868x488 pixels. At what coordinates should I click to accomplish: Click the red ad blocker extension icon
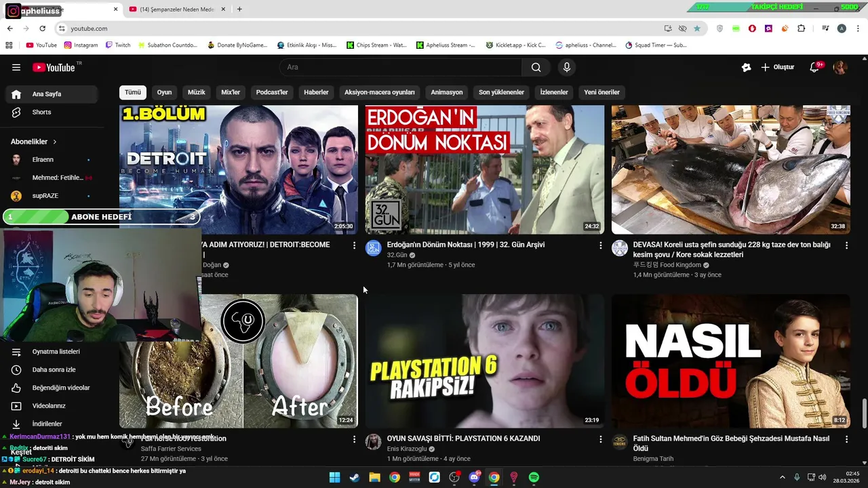tap(752, 28)
